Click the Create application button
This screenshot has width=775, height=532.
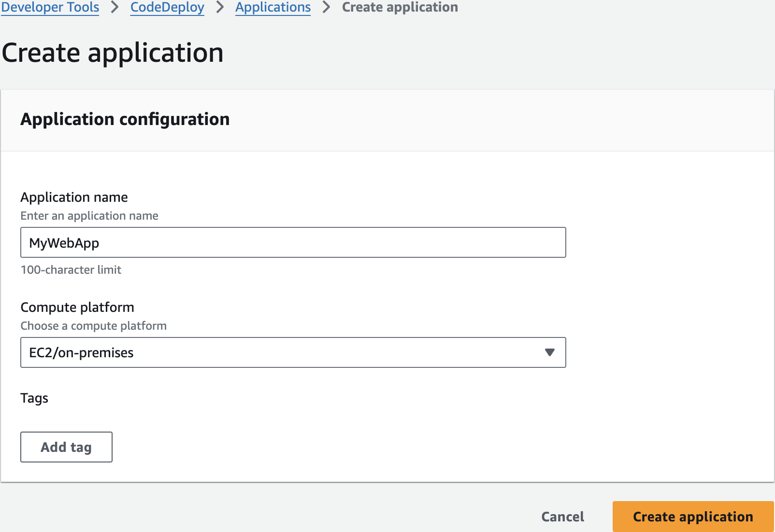693,517
